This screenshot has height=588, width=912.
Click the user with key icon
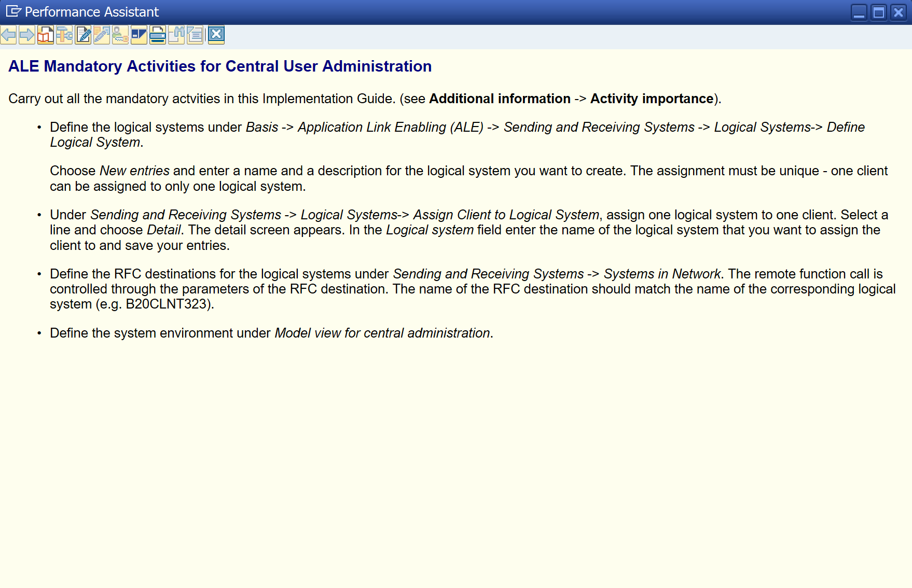(x=120, y=35)
